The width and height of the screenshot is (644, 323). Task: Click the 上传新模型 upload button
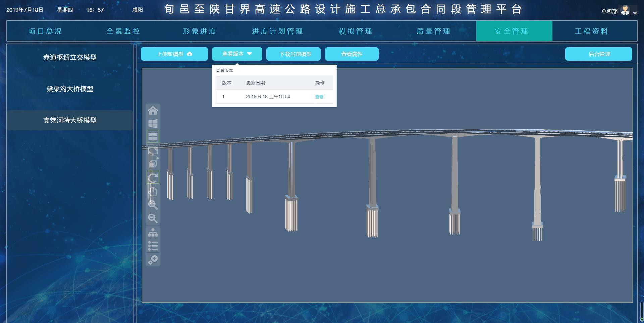point(174,54)
